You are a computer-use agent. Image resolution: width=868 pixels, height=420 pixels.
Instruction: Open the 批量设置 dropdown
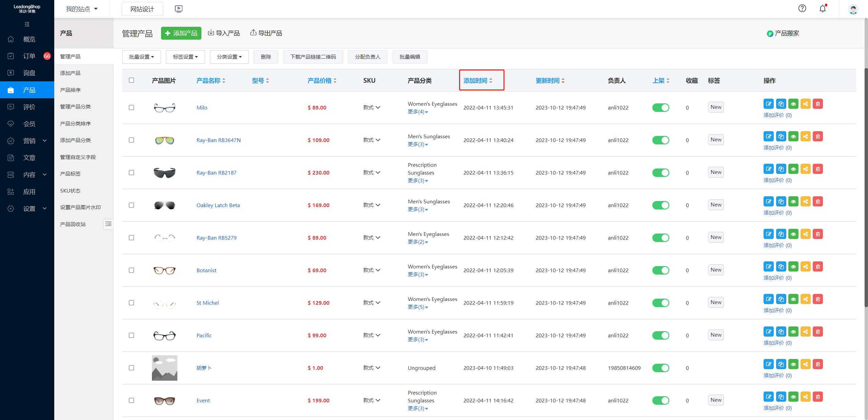point(141,57)
